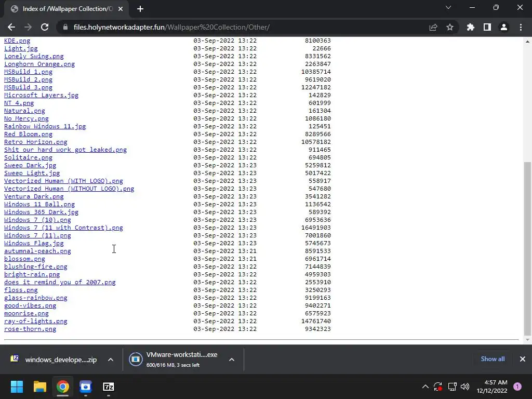Viewport: 532px width, 399px height.
Task: Go back to the previous page
Action: pos(11,27)
